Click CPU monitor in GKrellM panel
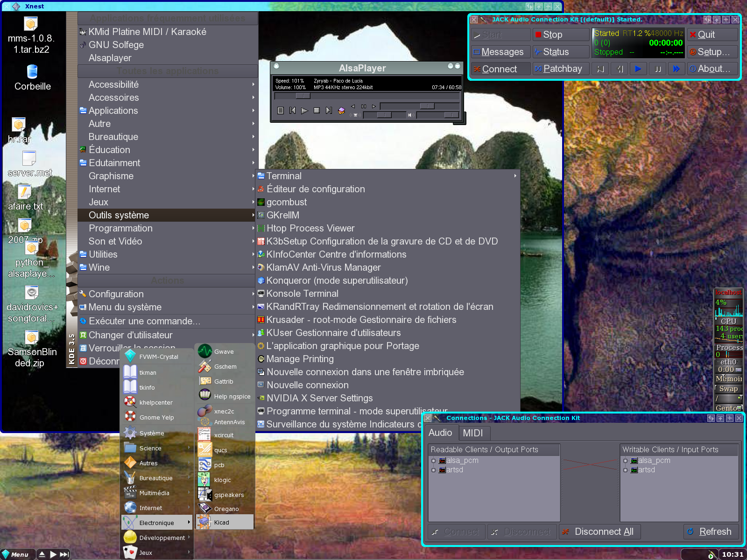This screenshot has width=747, height=560. (728, 312)
